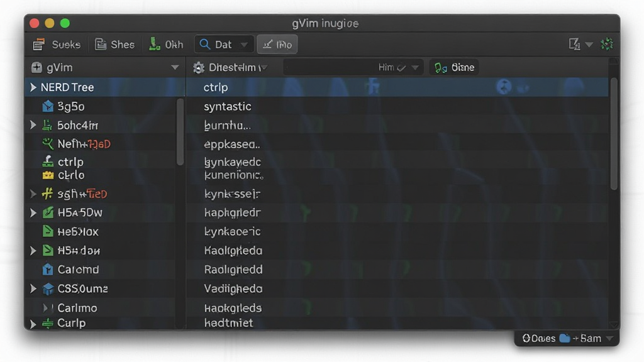Toggle the IMo toolbar button
The image size is (644, 362).
277,45
